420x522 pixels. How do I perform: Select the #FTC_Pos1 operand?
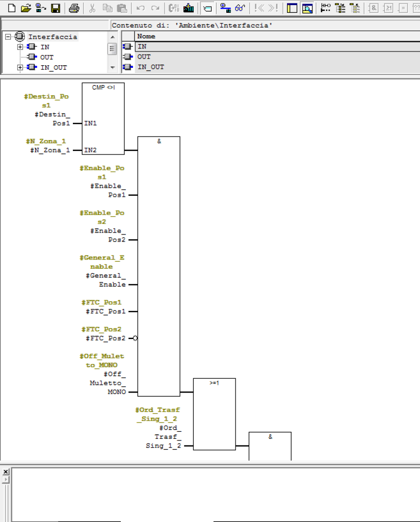pyautogui.click(x=106, y=311)
